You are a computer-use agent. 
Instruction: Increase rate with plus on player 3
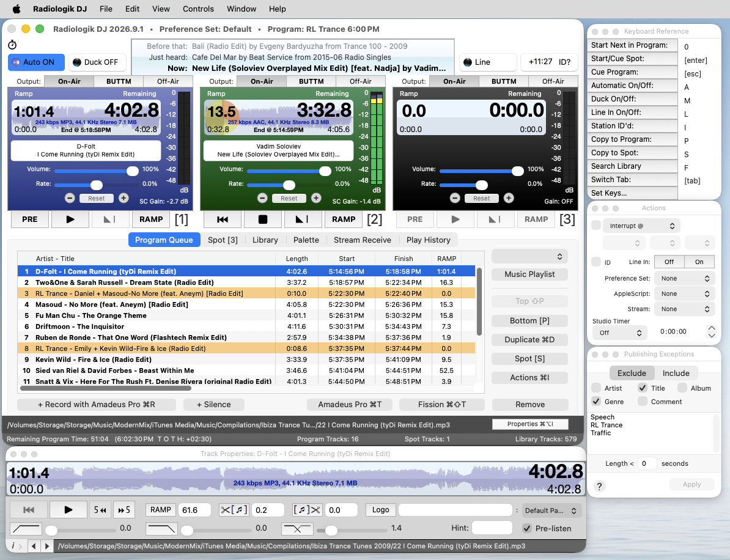tap(509, 198)
